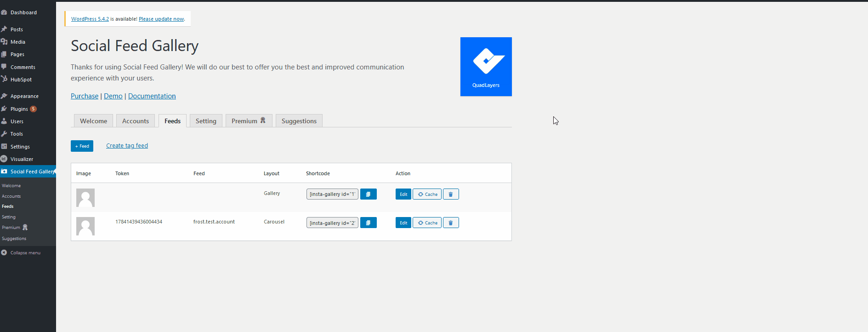
Task: Clear Cache for frost.test.account feed
Action: click(427, 223)
